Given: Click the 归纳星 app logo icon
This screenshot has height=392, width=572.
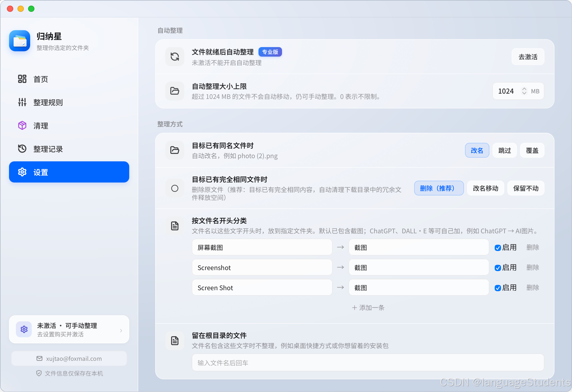Looking at the screenshot, I should [20, 41].
